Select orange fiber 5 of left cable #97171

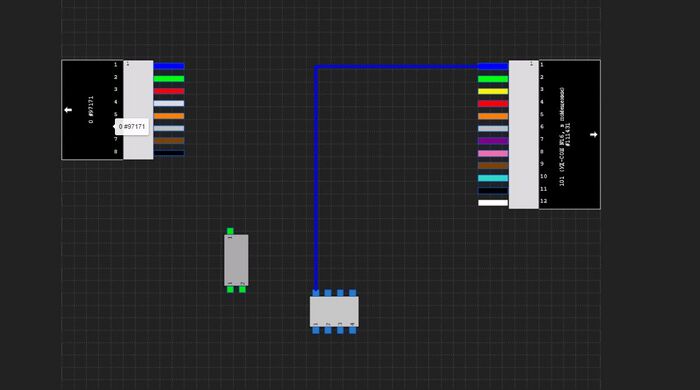pyautogui.click(x=169, y=116)
